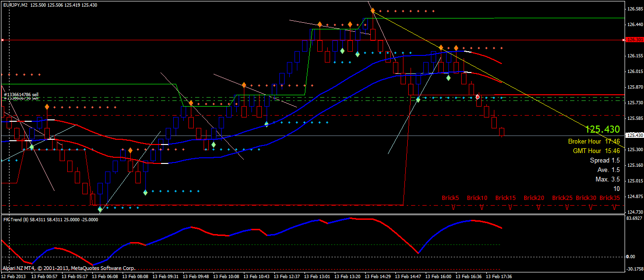Click the 126.585 price axis label
Image resolution: width=644 pixels, height=280 pixels.
click(x=635, y=9)
